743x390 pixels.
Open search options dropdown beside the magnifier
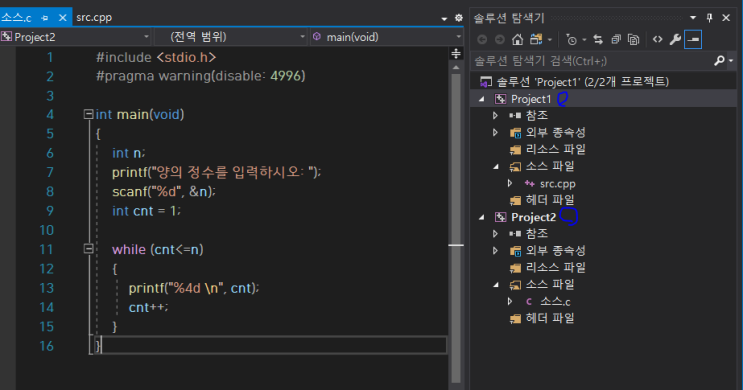coord(731,61)
